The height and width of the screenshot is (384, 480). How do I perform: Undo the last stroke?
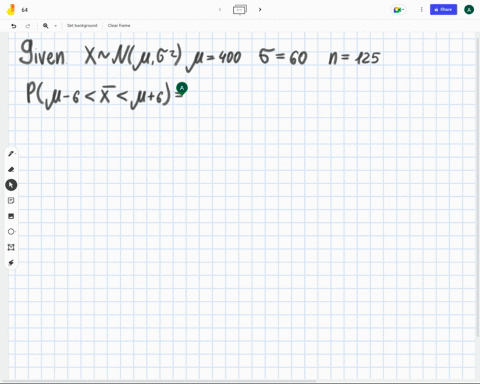[14, 26]
